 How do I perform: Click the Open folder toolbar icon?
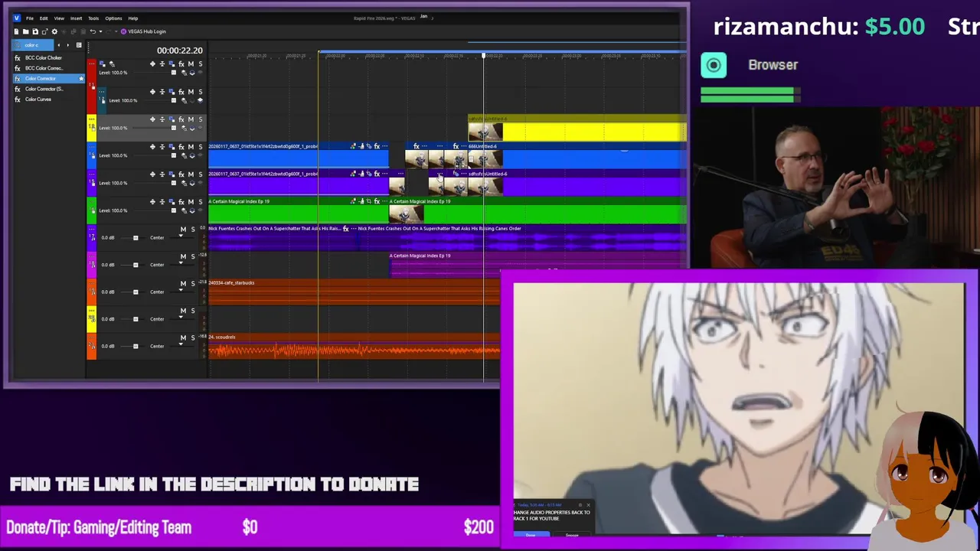point(25,31)
